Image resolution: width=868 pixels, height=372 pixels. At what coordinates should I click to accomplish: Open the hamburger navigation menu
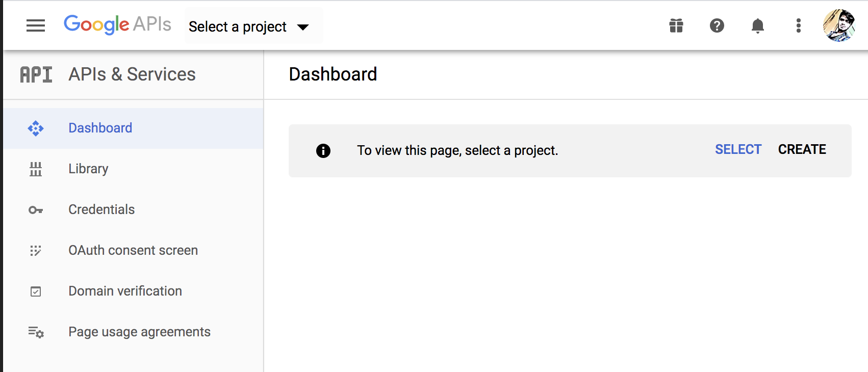pyautogui.click(x=36, y=25)
